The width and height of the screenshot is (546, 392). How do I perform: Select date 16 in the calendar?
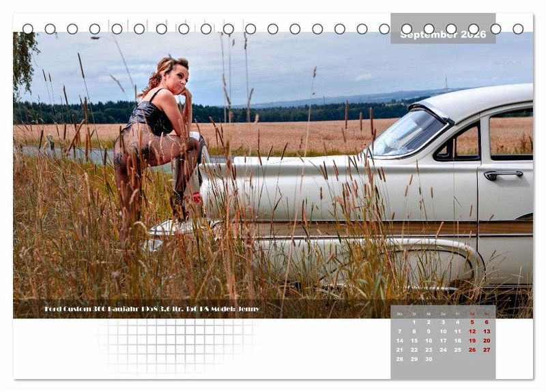pyautogui.click(x=429, y=340)
